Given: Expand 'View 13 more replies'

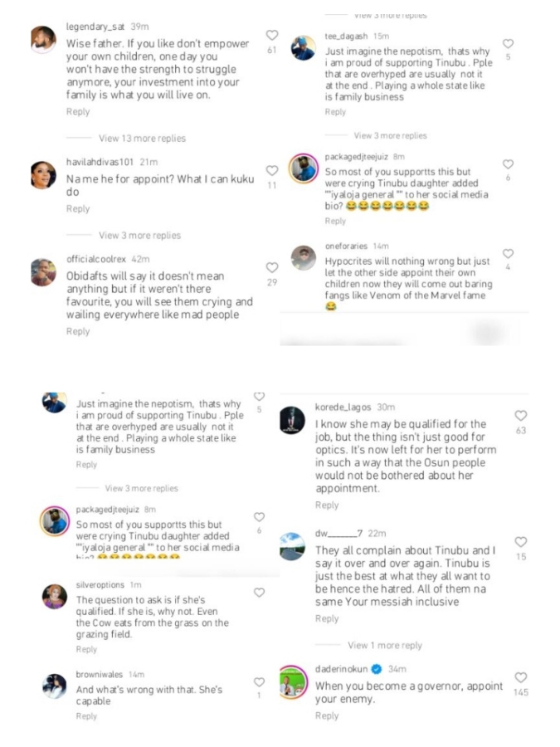Looking at the screenshot, I should pos(142,139).
